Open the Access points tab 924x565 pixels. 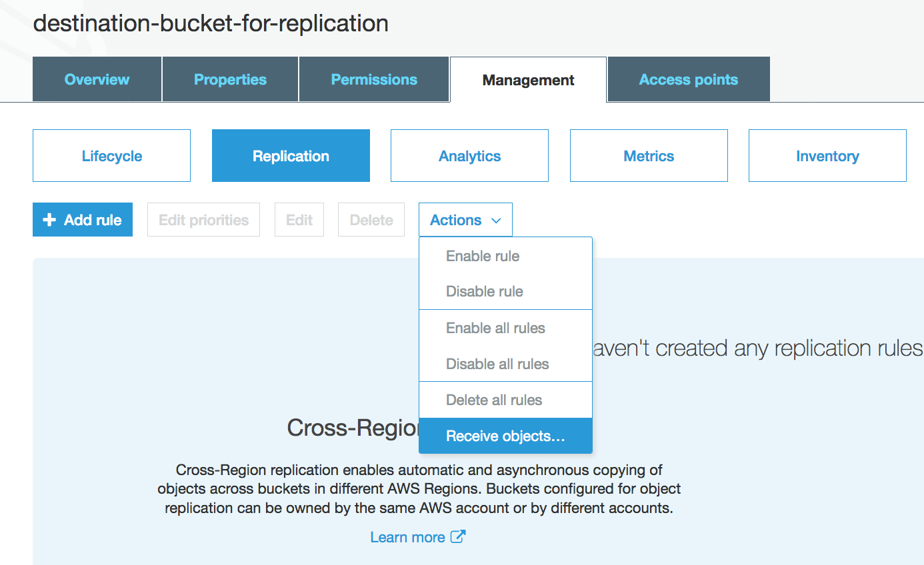688,79
